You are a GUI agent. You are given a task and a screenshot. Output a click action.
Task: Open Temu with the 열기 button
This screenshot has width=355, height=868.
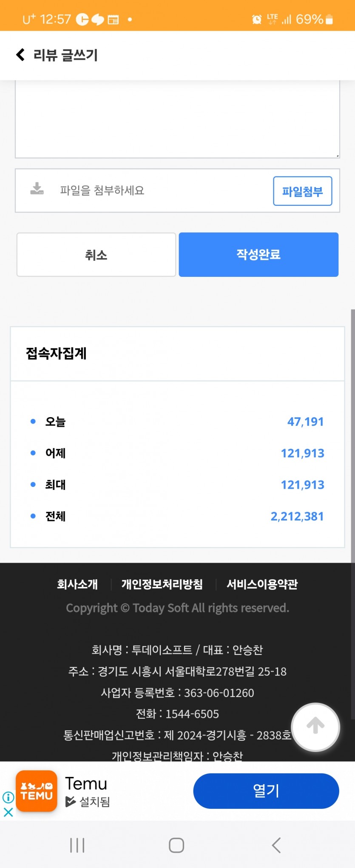266,791
